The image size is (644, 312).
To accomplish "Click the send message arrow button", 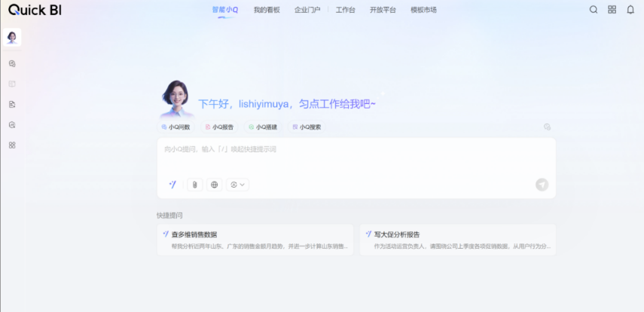I will coord(542,185).
